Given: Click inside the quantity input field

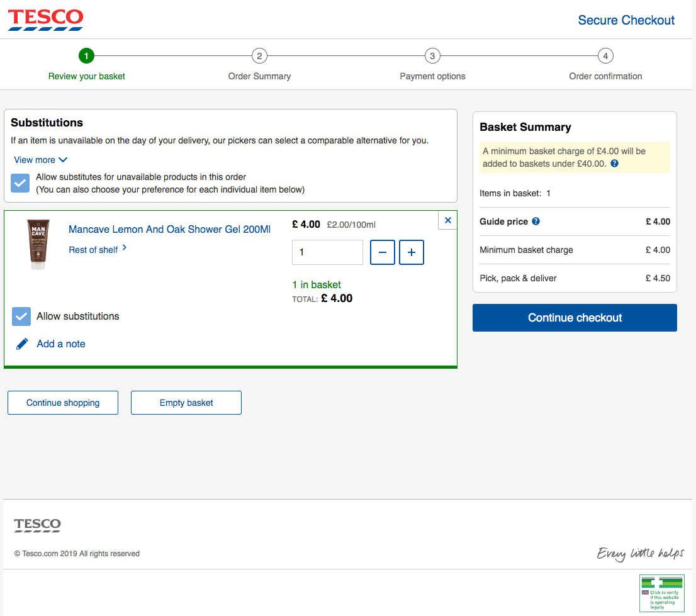Looking at the screenshot, I should click(327, 252).
